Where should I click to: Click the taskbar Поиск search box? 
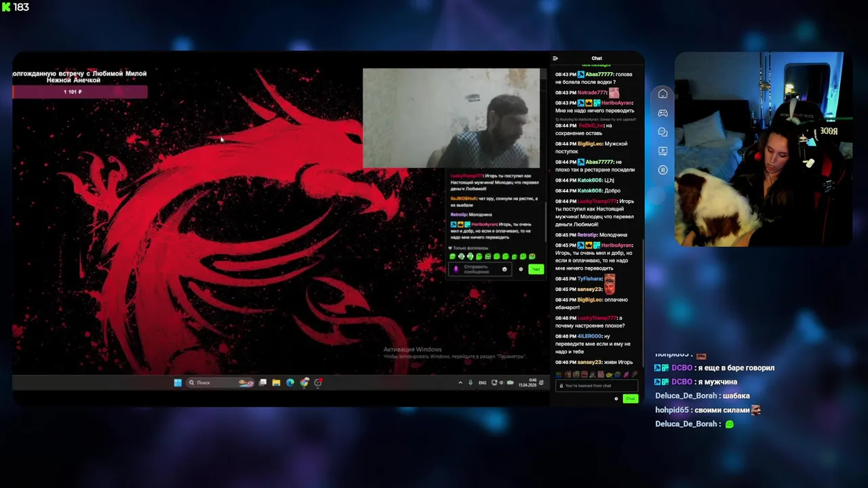point(220,382)
